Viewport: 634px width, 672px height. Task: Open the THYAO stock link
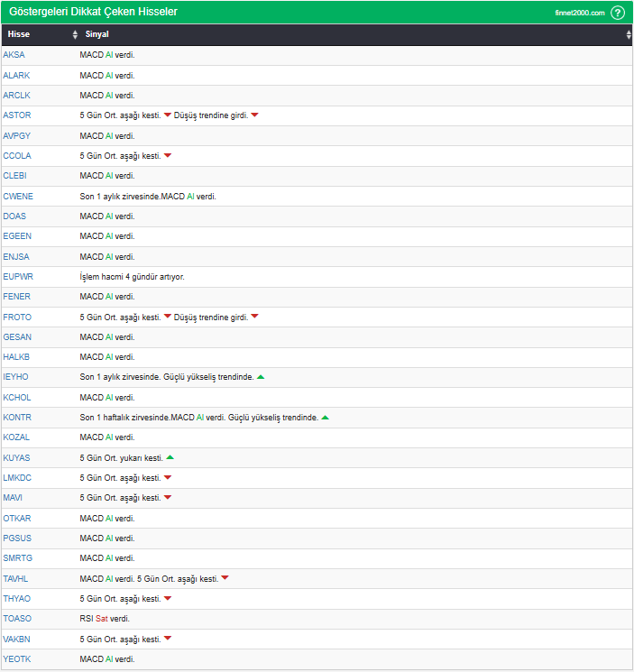[x=17, y=599]
